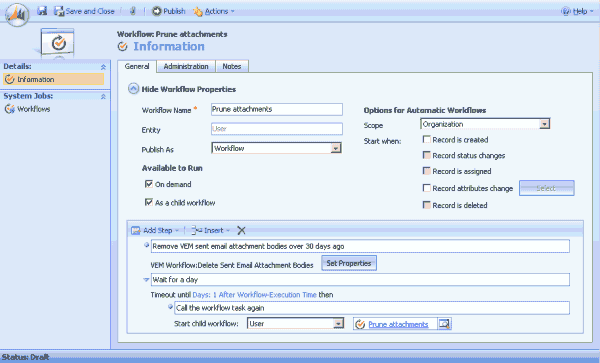Open the Scope dropdown showing Organization
Screen dimensions: 600x363
pos(485,124)
